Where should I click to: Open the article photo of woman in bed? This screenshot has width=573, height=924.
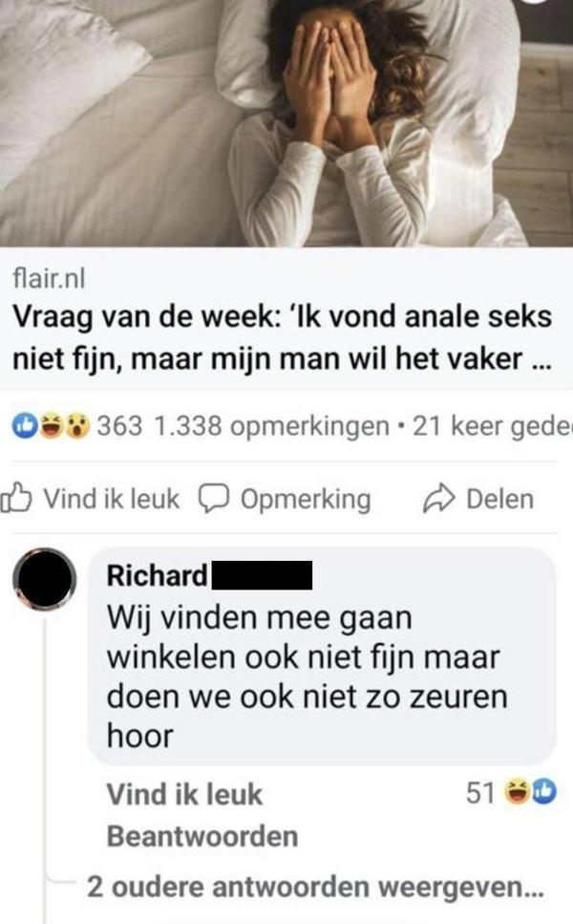[x=286, y=122]
